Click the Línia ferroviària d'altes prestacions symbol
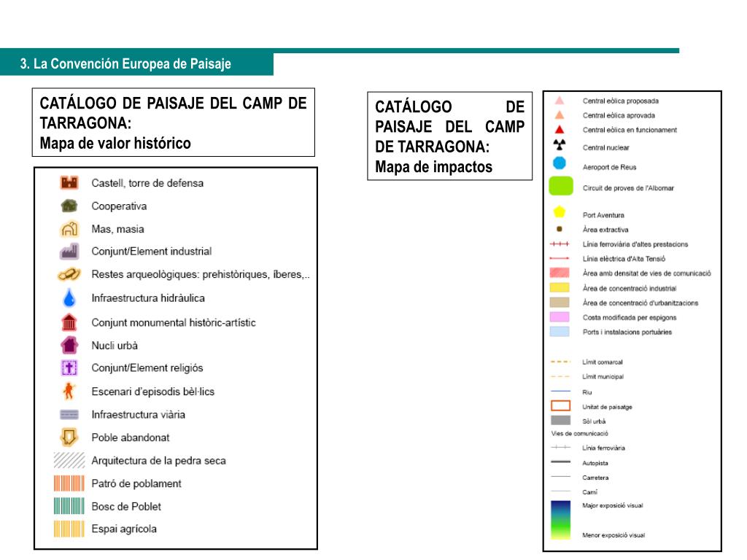 click(x=560, y=244)
